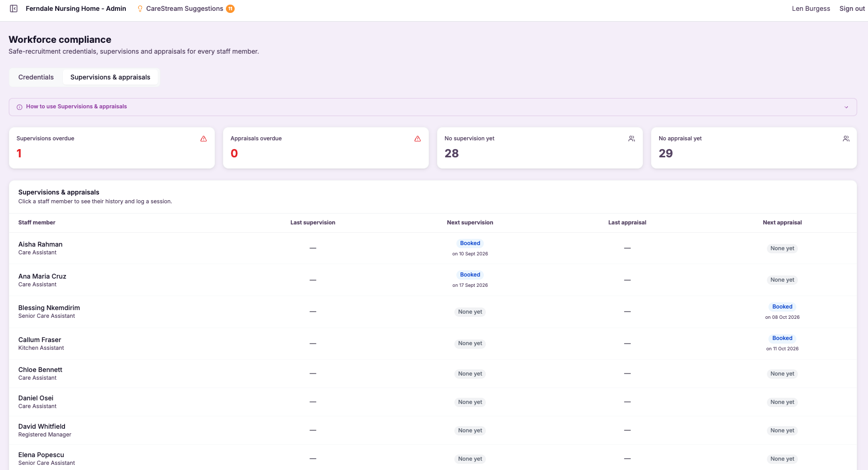868x470 pixels.
Task: Open Callum Fraser's staff row
Action: (433, 344)
